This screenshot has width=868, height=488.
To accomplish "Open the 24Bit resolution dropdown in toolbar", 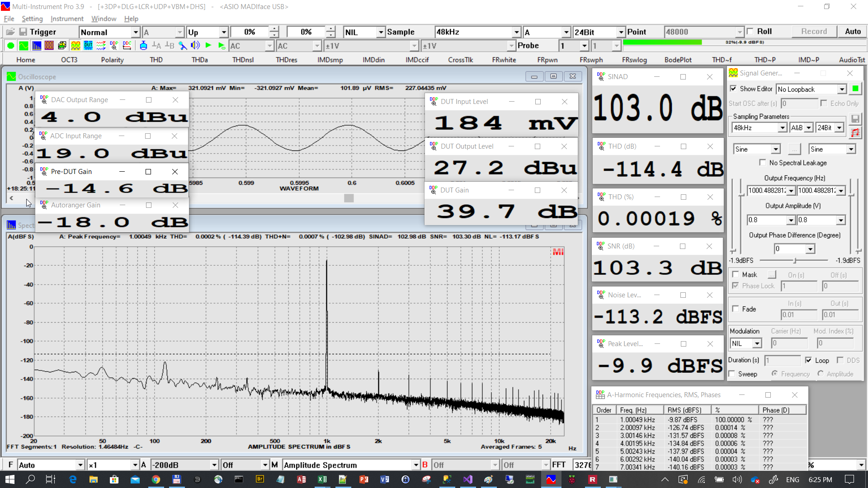I will [621, 32].
